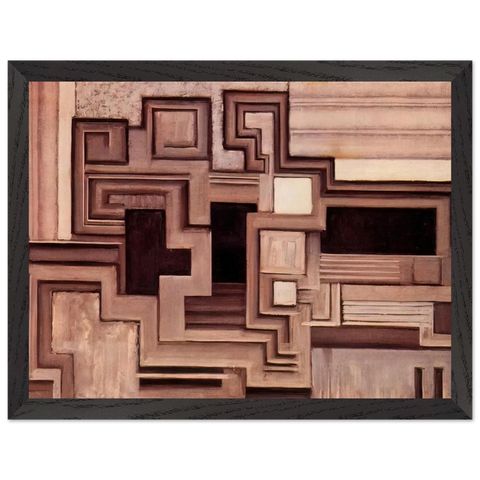Select the long cream bar at upper right
The height and width of the screenshot is (480, 480).
click(x=393, y=170)
